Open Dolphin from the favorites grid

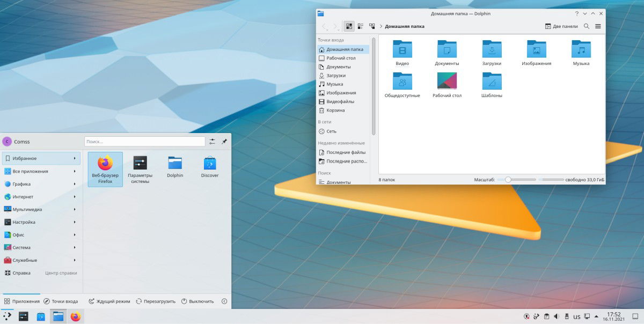[x=175, y=167]
